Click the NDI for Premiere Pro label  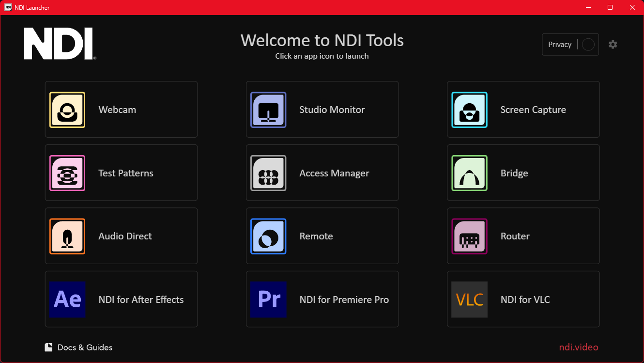point(344,300)
